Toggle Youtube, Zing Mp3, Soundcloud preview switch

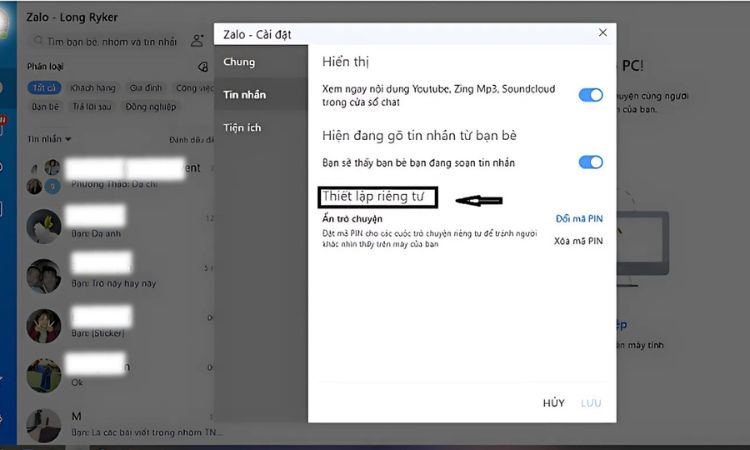[x=590, y=95]
